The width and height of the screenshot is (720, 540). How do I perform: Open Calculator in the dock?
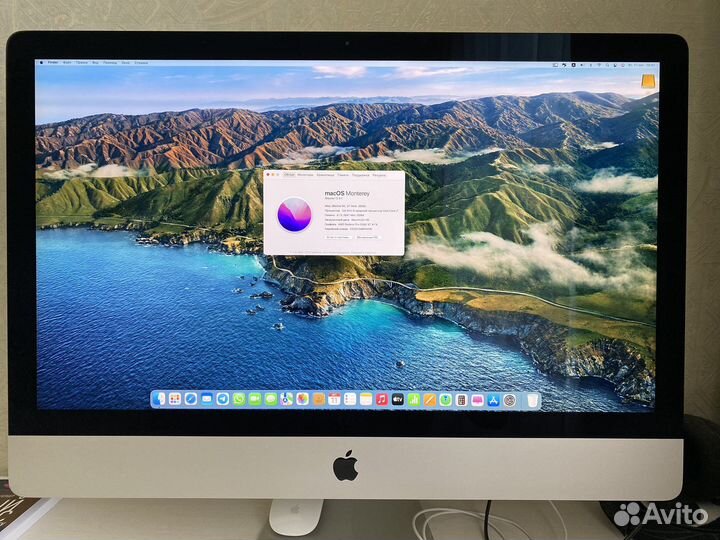tap(461, 399)
